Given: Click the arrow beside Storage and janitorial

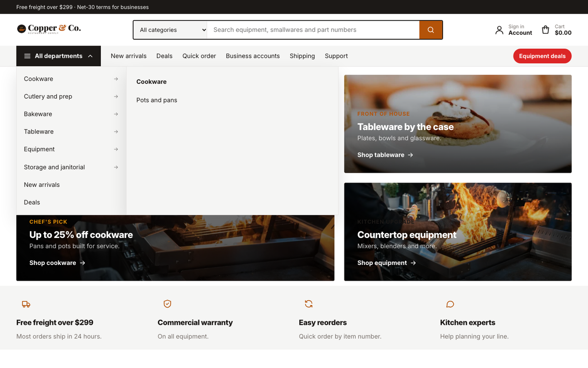Looking at the screenshot, I should coord(116,167).
